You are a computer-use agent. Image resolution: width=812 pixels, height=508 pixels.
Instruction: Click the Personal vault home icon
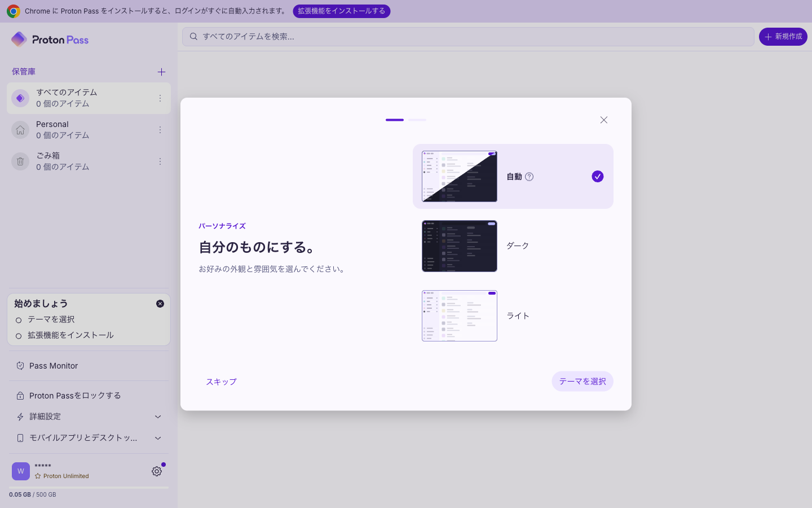pos(20,130)
